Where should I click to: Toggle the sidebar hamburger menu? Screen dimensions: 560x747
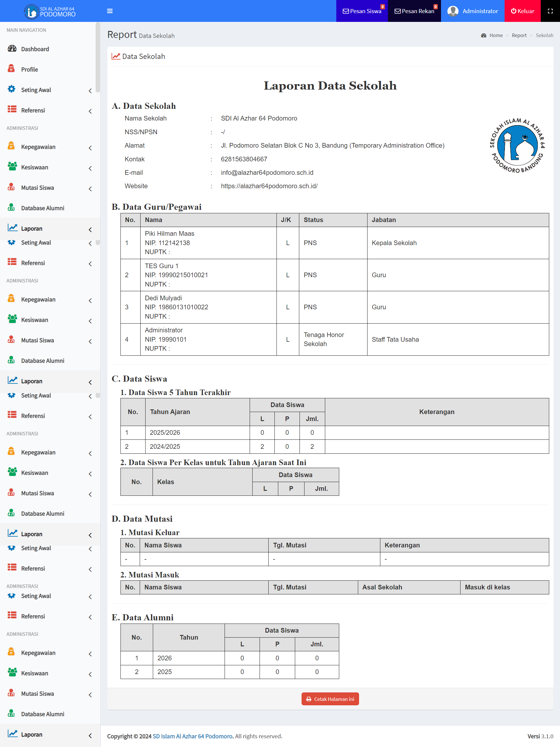[x=110, y=11]
